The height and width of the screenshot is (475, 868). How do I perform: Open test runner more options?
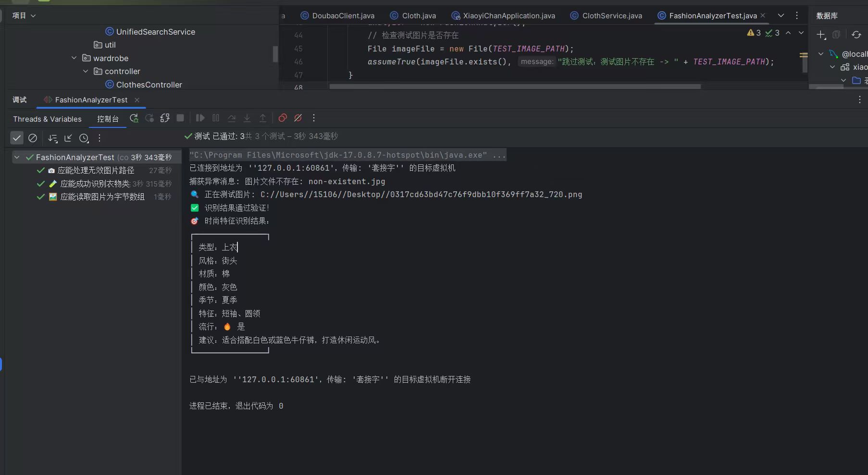(99, 138)
